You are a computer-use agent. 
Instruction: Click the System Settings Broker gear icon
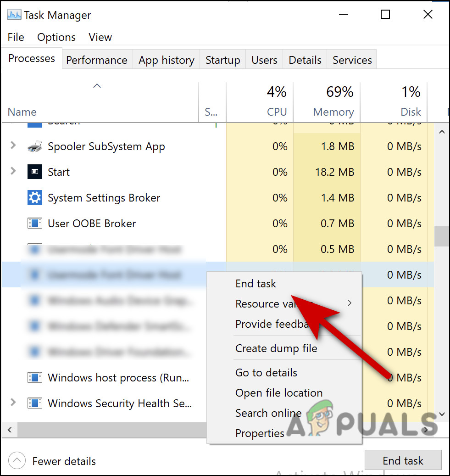point(34,197)
